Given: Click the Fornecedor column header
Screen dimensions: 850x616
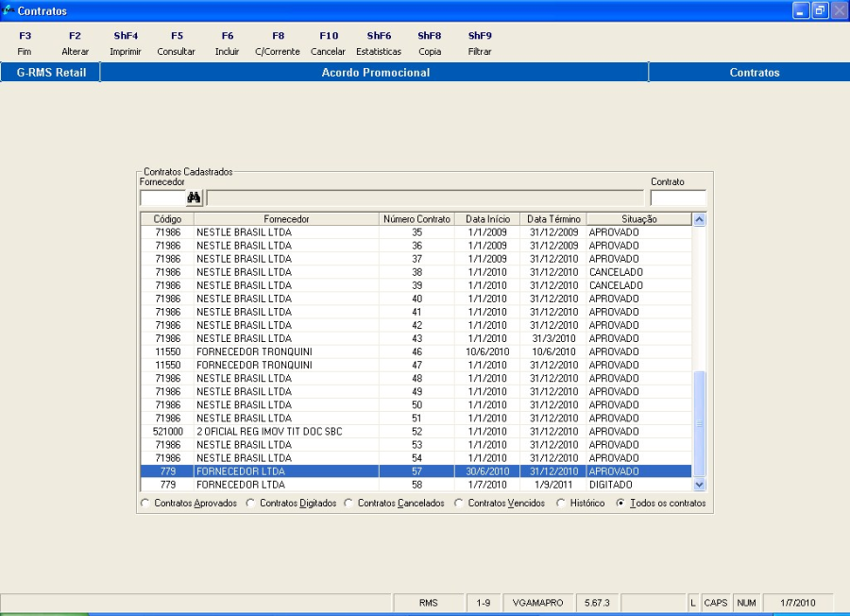Looking at the screenshot, I should click(x=286, y=219).
